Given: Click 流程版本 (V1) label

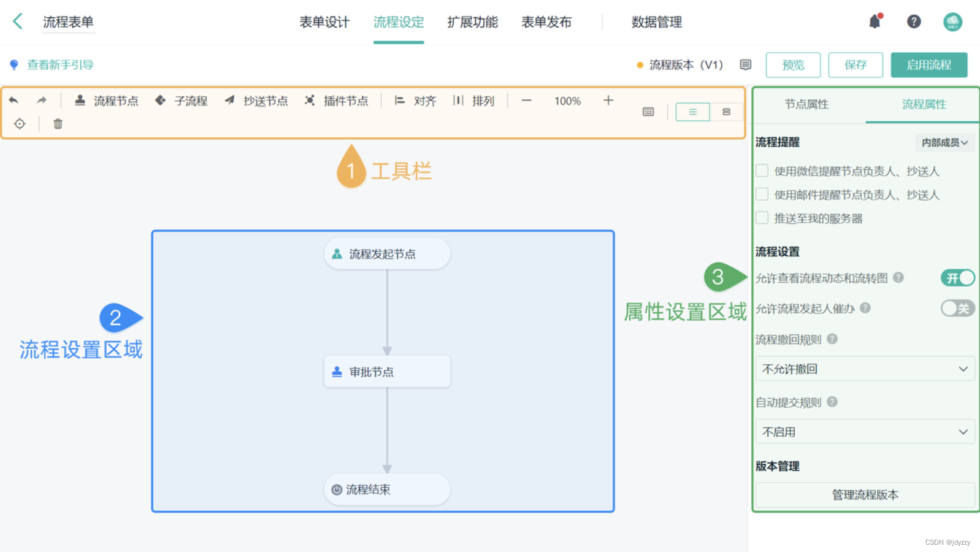Looking at the screenshot, I should click(686, 64).
